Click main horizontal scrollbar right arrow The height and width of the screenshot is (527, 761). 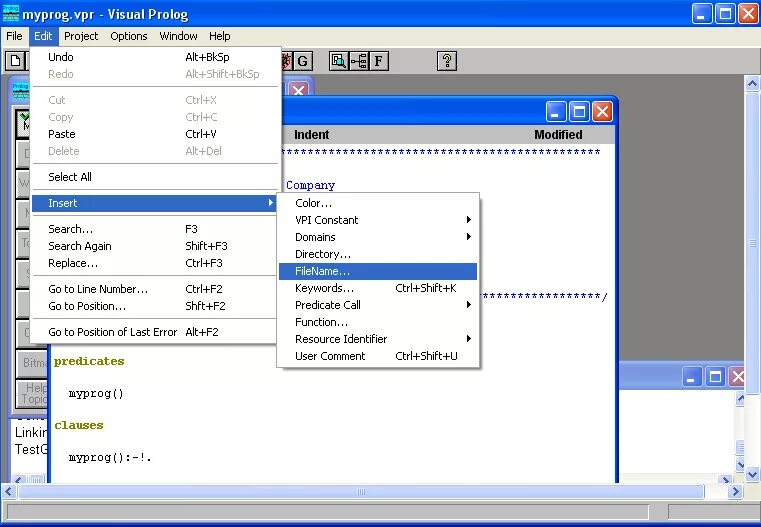(x=735, y=492)
